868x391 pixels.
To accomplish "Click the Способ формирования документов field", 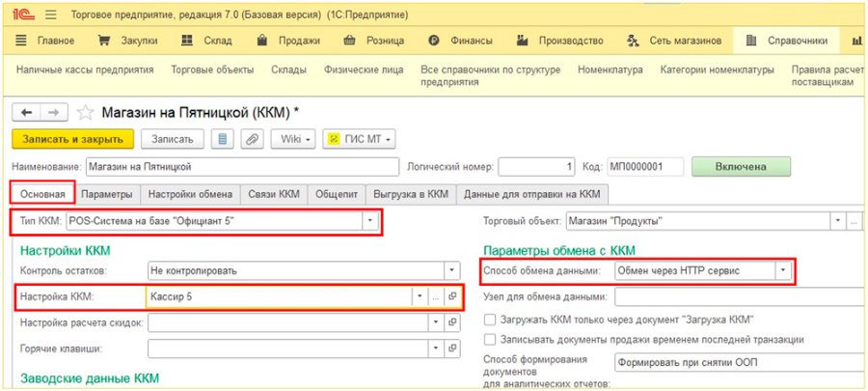I will click(x=739, y=363).
